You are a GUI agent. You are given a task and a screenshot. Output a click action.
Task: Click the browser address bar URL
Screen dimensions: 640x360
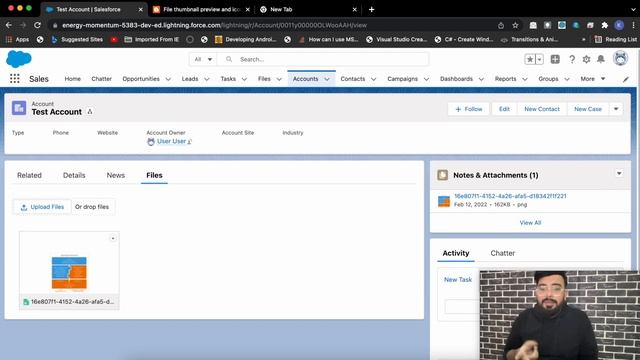point(214,25)
